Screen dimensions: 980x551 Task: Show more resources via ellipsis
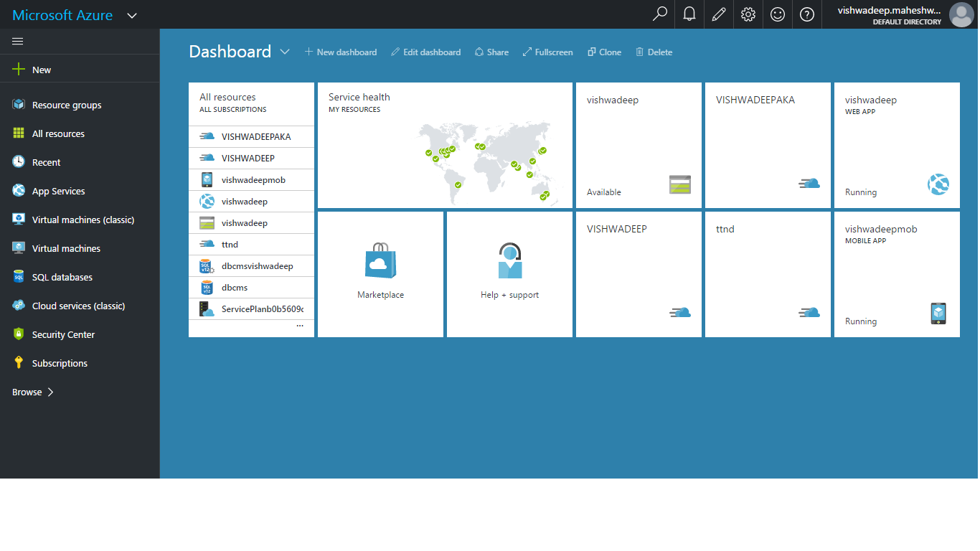(x=300, y=326)
